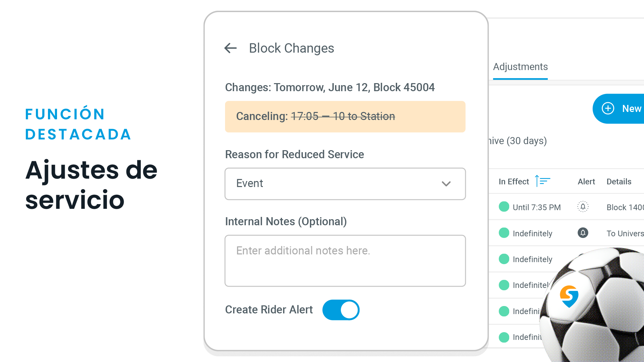Click the green status dot for Until 7:35 PM
The image size is (644, 362).
click(x=504, y=207)
